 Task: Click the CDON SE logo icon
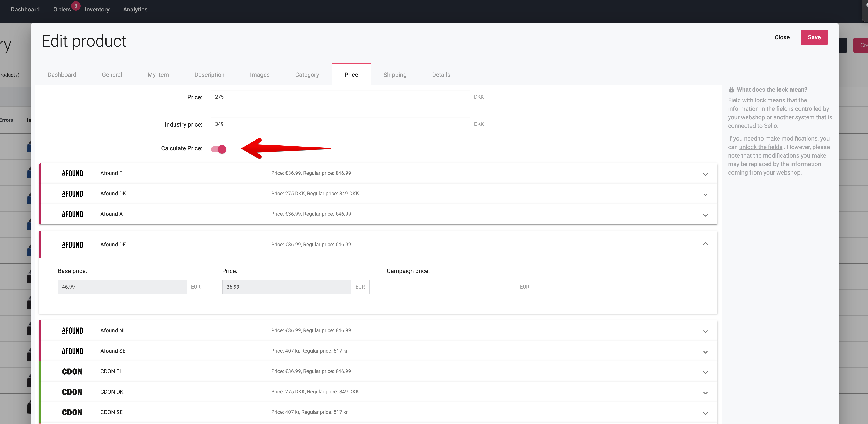72,412
